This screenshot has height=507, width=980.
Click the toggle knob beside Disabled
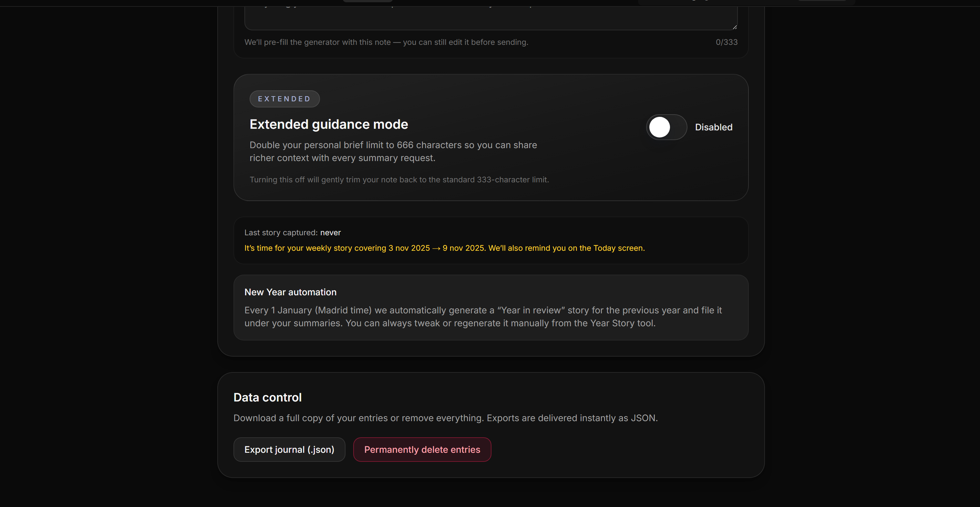[x=660, y=127]
